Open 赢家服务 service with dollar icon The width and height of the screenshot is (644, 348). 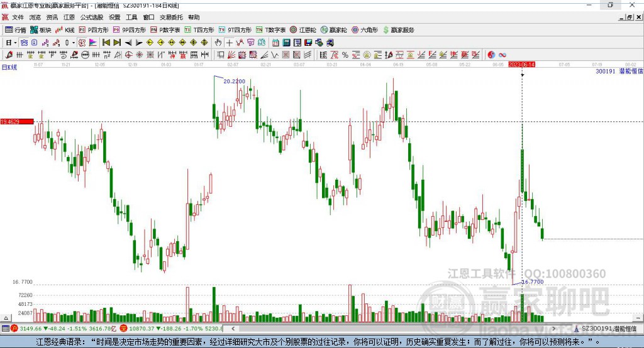[x=399, y=30]
